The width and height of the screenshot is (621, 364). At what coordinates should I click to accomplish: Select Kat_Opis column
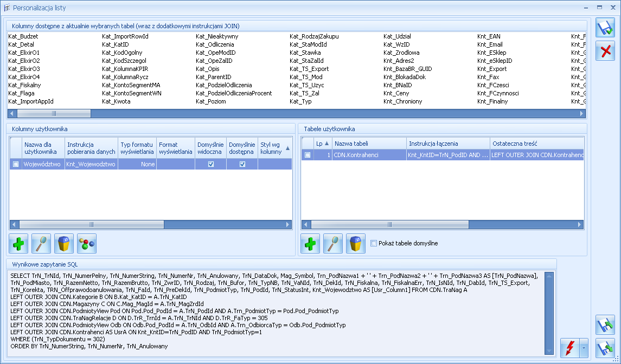[x=208, y=69]
